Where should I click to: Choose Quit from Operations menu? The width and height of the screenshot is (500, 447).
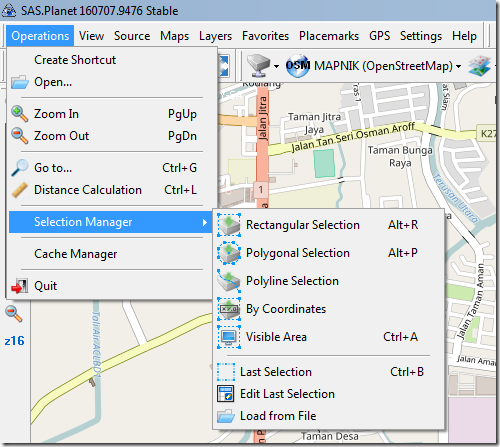click(111, 286)
